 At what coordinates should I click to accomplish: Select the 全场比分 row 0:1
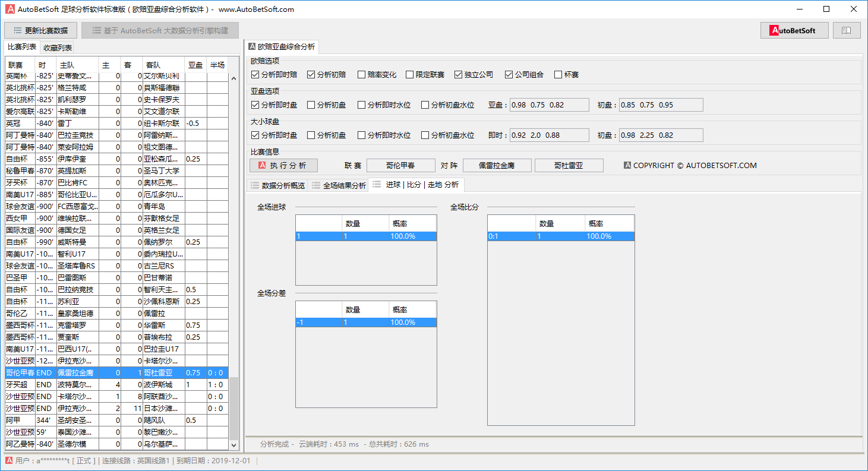(x=561, y=236)
